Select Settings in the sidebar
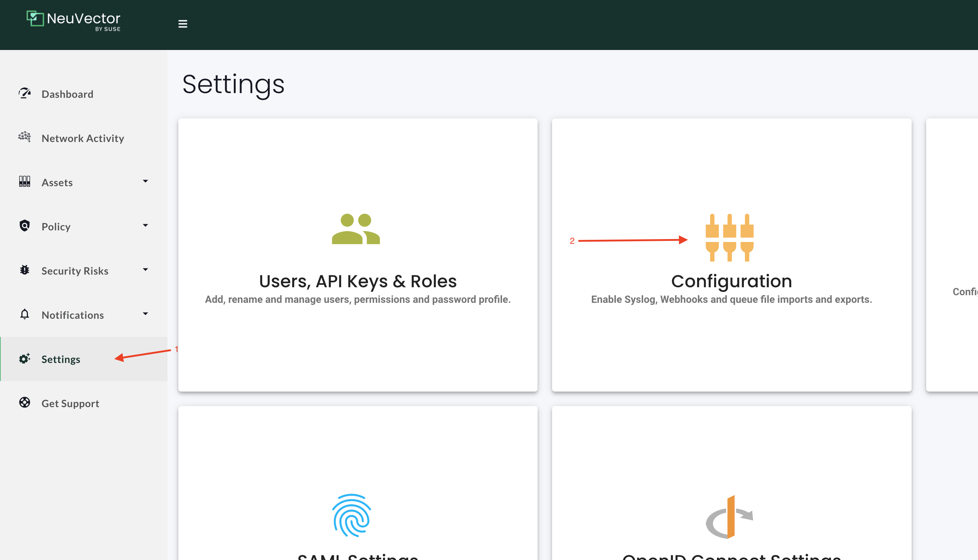The height and width of the screenshot is (560, 978). tap(84, 359)
